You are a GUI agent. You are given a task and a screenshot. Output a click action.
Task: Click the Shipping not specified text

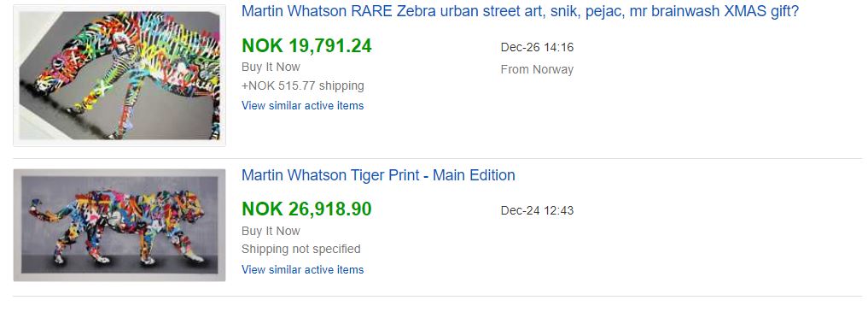[300, 249]
